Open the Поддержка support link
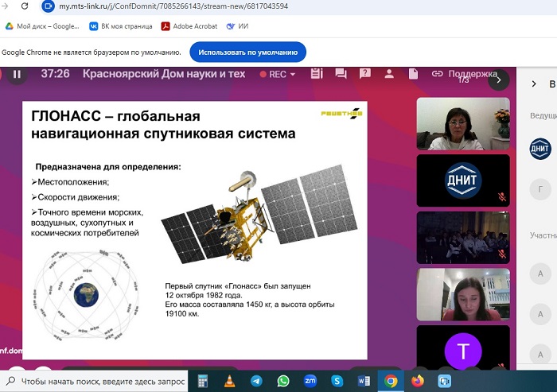The height and width of the screenshot is (392, 557). point(473,74)
